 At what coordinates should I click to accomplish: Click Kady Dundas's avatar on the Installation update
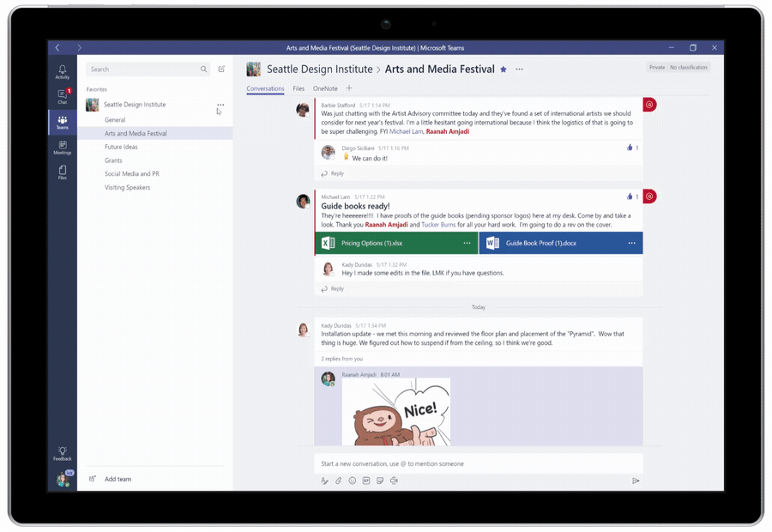[304, 329]
